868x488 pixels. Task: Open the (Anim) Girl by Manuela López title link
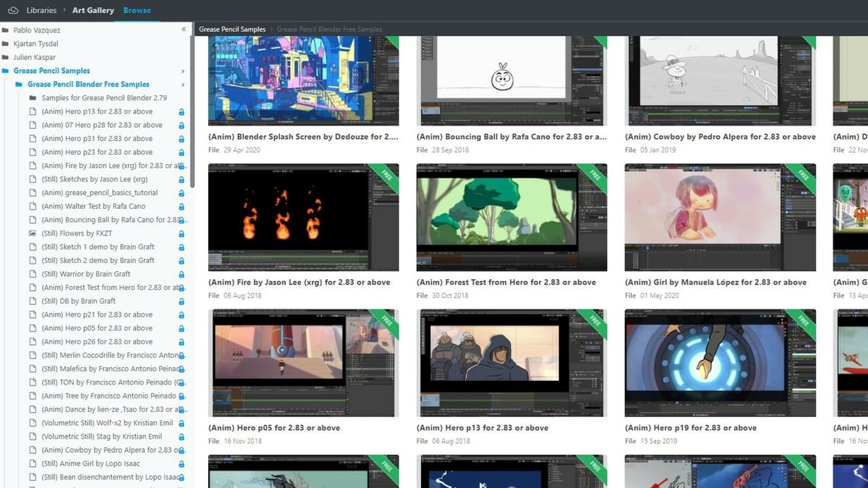click(x=715, y=282)
